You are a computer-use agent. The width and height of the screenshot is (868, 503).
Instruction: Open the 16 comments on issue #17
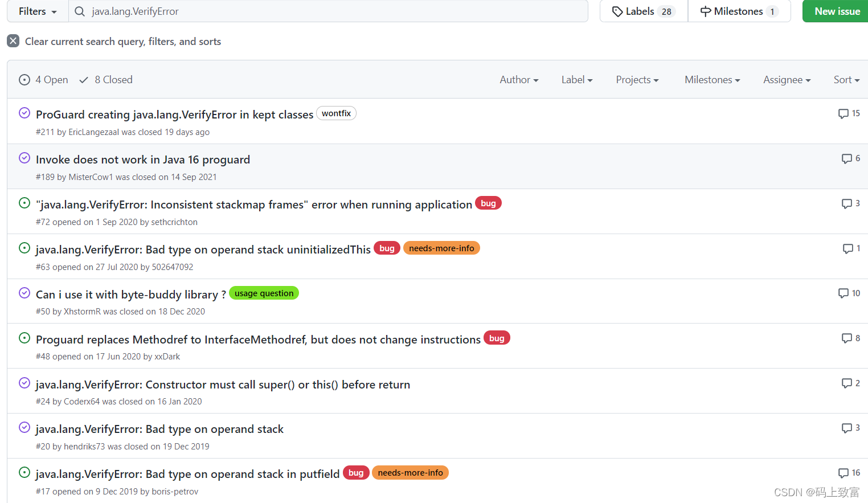pyautogui.click(x=849, y=473)
